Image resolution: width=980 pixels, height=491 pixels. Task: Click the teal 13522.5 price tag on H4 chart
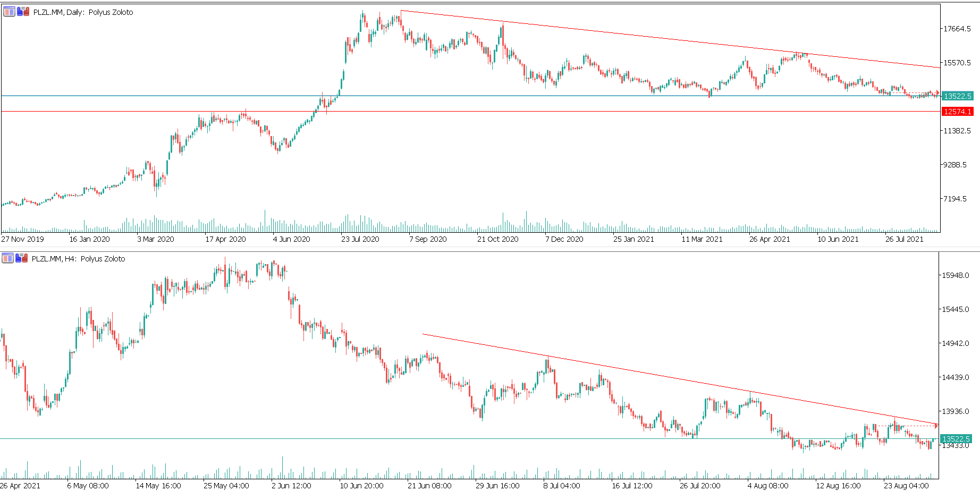pos(956,439)
